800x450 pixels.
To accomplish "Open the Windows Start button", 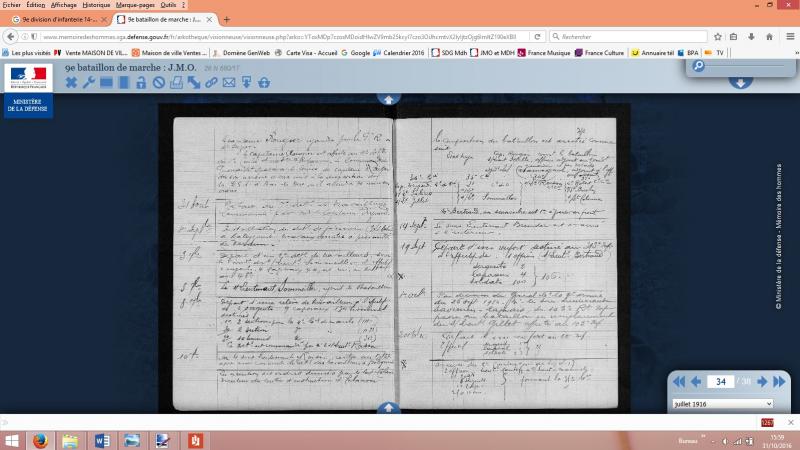I will click(12, 440).
